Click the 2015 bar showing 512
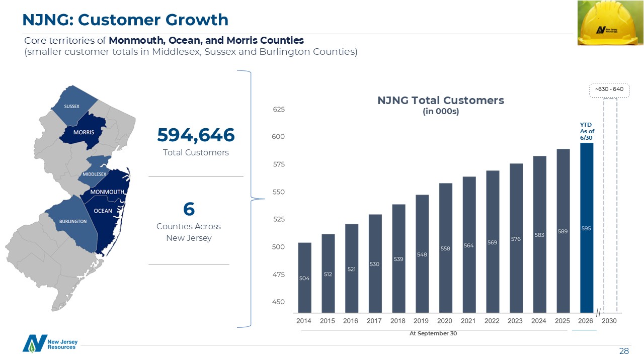 [328, 273]
